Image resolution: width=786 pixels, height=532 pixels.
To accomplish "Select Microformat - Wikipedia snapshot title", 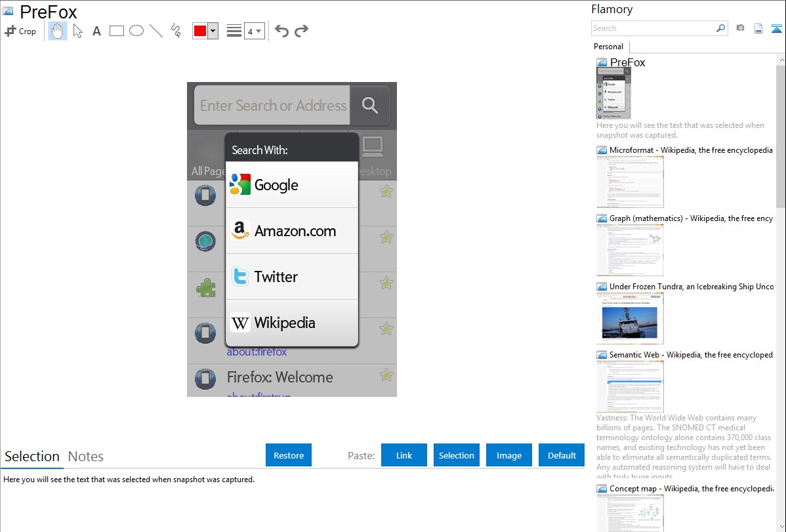I will [691, 150].
